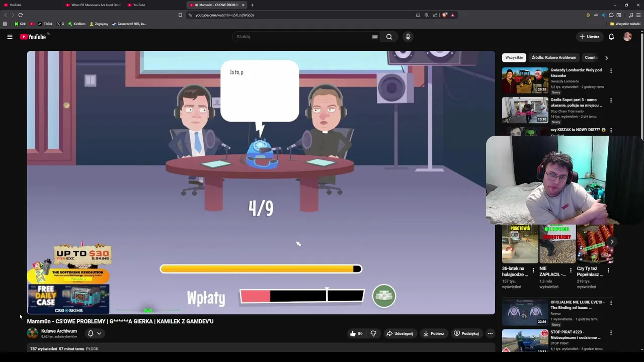644x362 pixels.
Task: Dislike the video
Action: coord(373,333)
